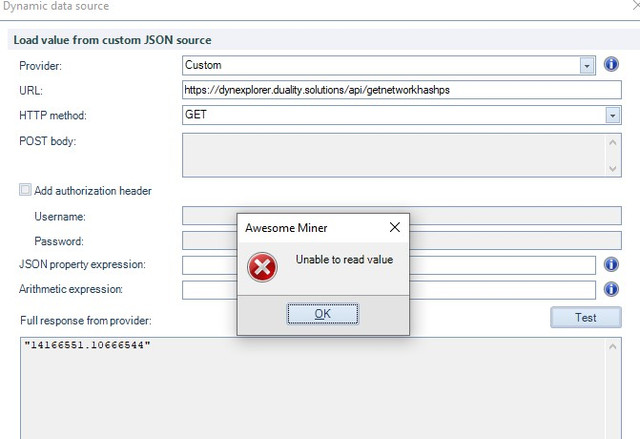Open the HTTP method dropdown arrow
The width and height of the screenshot is (640, 439).
[x=612, y=115]
